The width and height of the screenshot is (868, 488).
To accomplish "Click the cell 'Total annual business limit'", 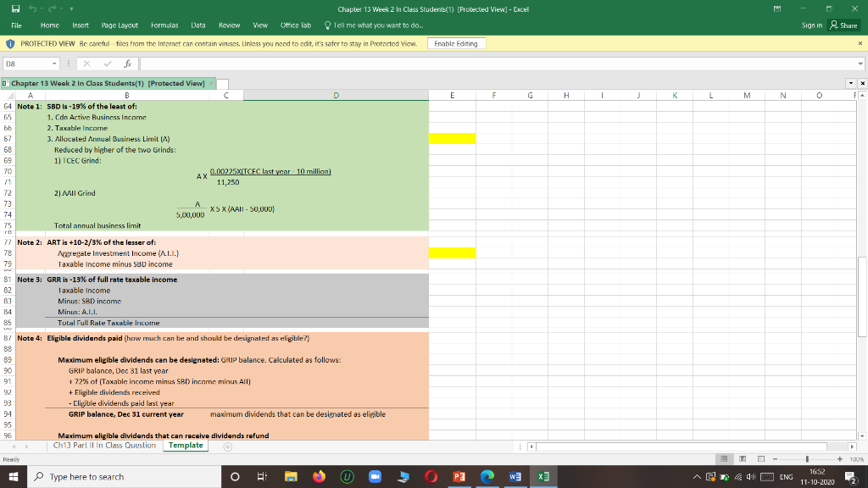I will click(x=97, y=225).
